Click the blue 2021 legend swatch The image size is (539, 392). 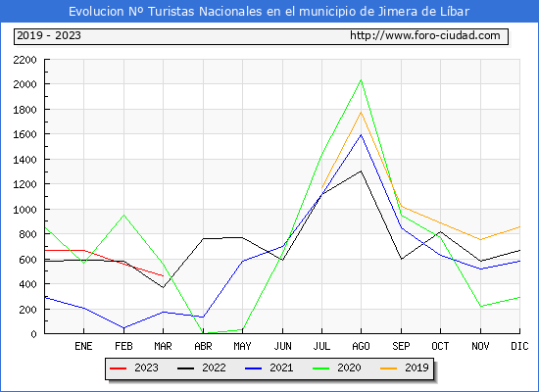point(254,368)
